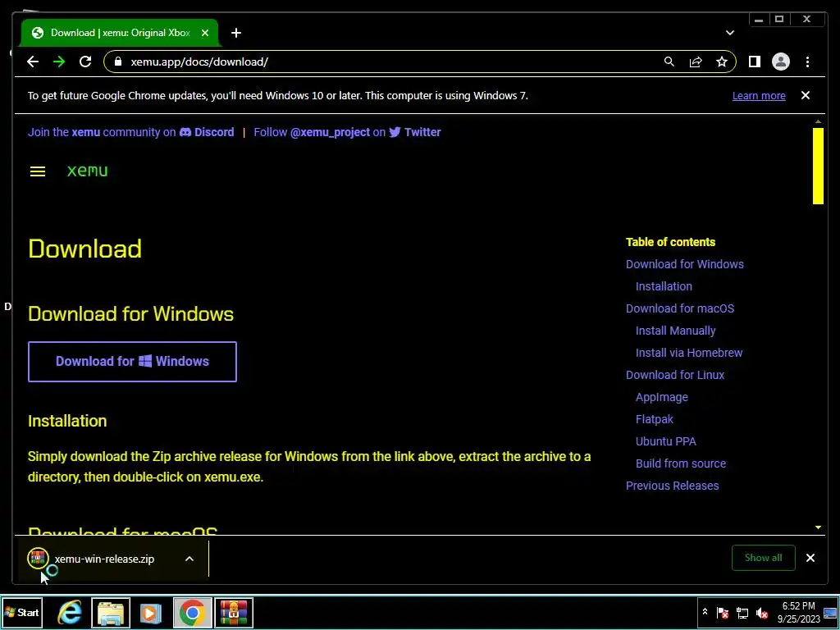Dismiss the Chrome update notice bar
This screenshot has height=630, width=840.
806,95
